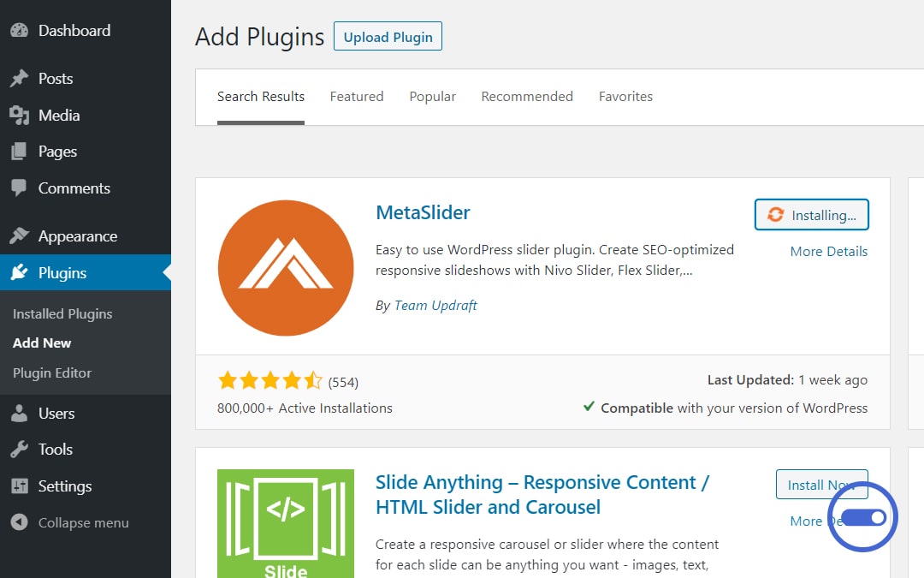924x578 pixels.
Task: Click the Upload Plugin button
Action: pyautogui.click(x=388, y=37)
